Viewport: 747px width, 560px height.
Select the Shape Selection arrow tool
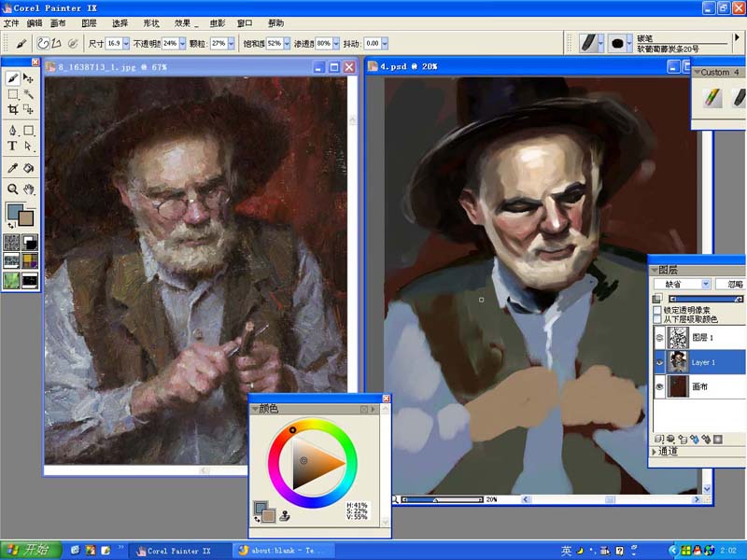click(29, 146)
